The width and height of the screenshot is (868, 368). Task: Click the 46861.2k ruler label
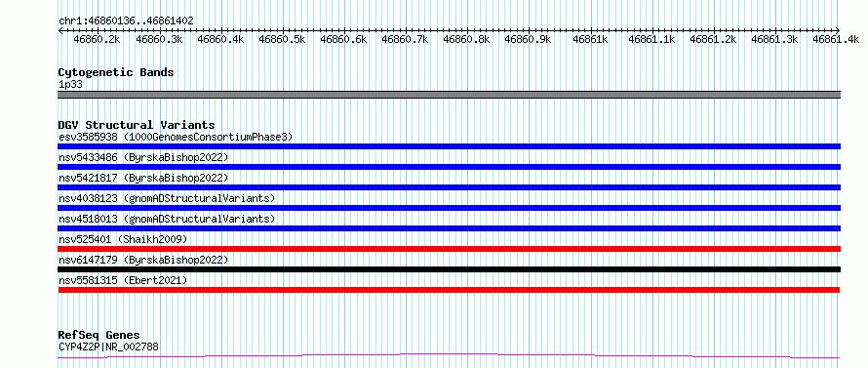(714, 39)
